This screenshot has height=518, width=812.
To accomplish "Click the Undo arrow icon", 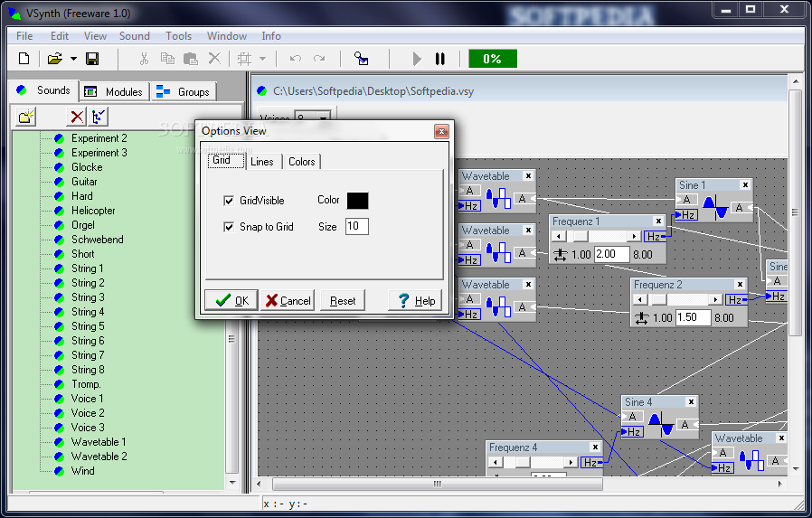I will pos(296,59).
